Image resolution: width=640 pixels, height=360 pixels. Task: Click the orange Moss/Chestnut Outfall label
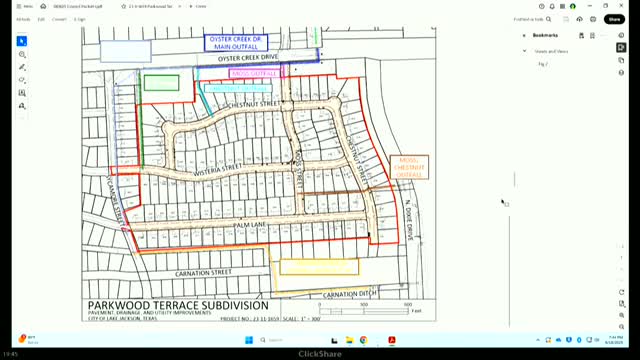pyautogui.click(x=409, y=167)
